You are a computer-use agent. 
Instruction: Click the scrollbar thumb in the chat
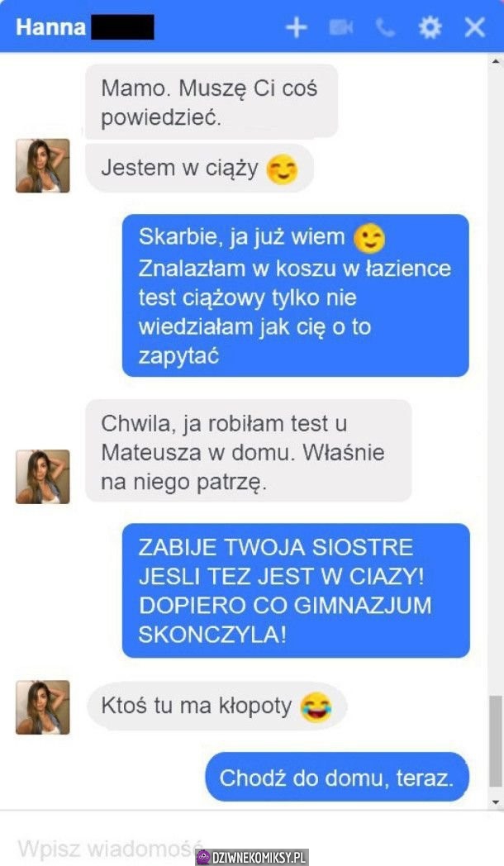(x=496, y=741)
